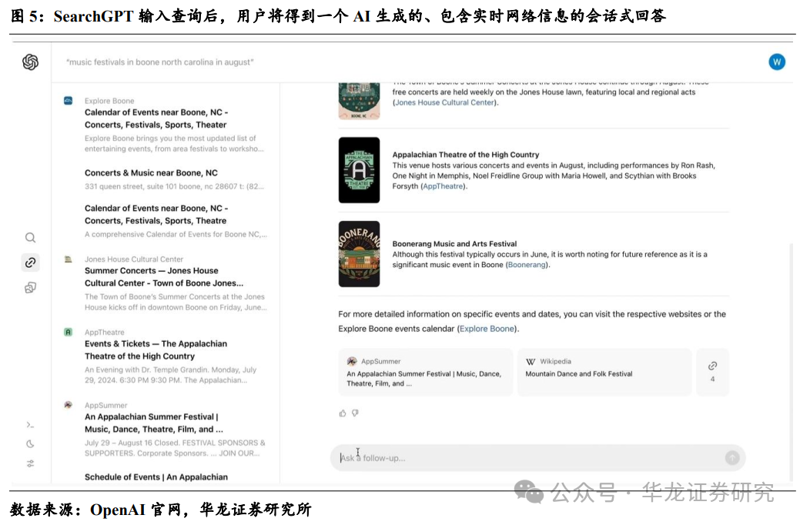Click the Ask a follow-up input field
The height and width of the screenshot is (525, 800).
tap(538, 458)
